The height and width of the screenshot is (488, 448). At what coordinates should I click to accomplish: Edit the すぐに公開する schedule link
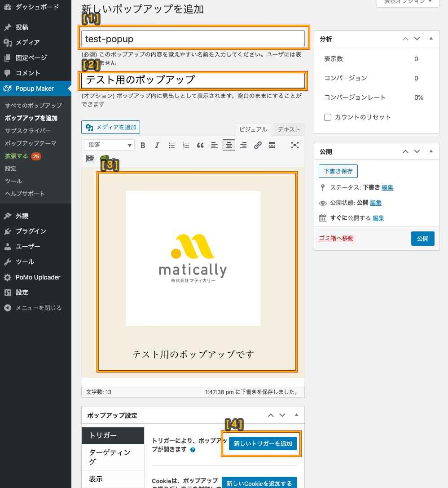378,218
